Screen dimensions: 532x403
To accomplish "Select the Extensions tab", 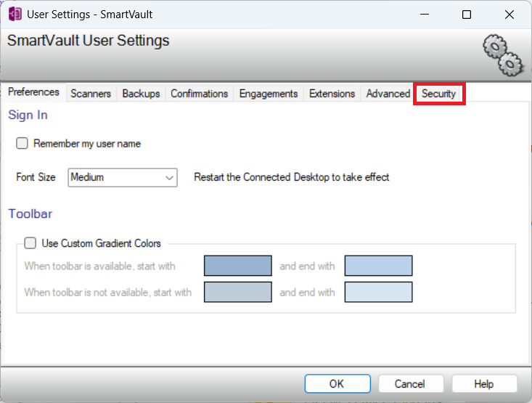I will pos(332,94).
